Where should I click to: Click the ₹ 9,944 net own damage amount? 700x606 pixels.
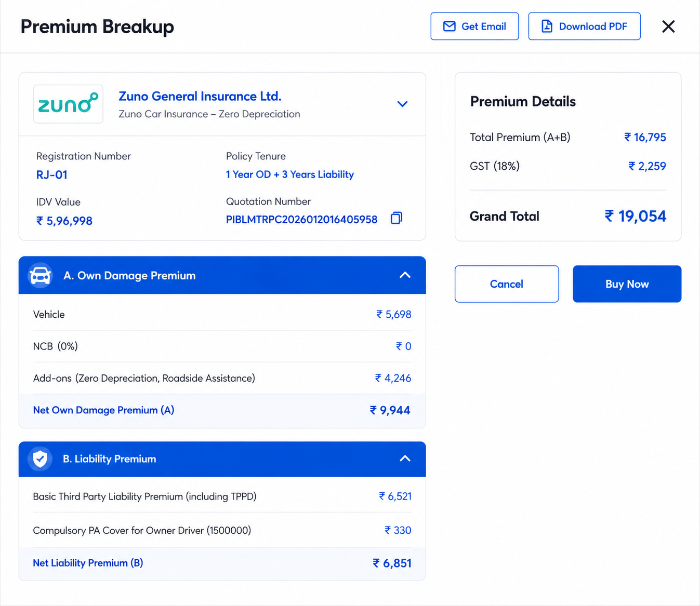point(390,410)
